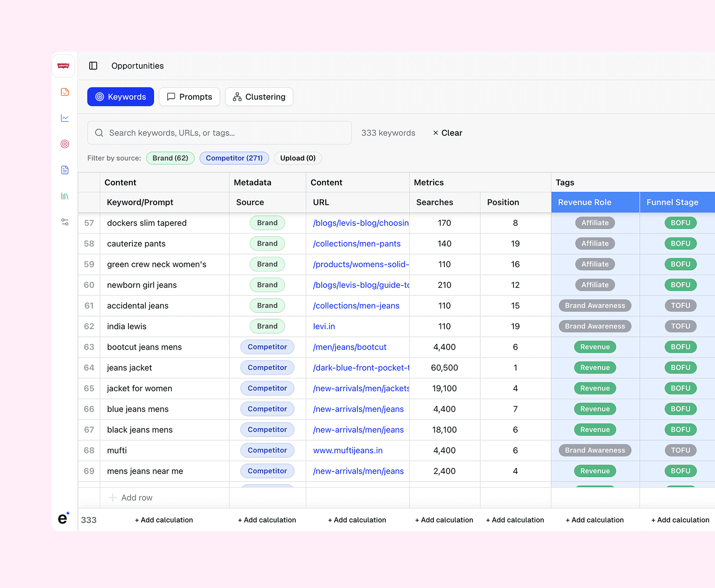Open the analytics line chart sidebar icon
715x588 pixels.
coord(65,118)
